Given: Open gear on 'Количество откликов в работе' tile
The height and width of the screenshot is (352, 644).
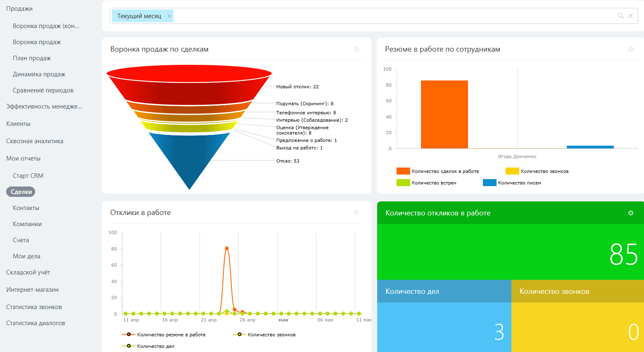Looking at the screenshot, I should tap(631, 213).
